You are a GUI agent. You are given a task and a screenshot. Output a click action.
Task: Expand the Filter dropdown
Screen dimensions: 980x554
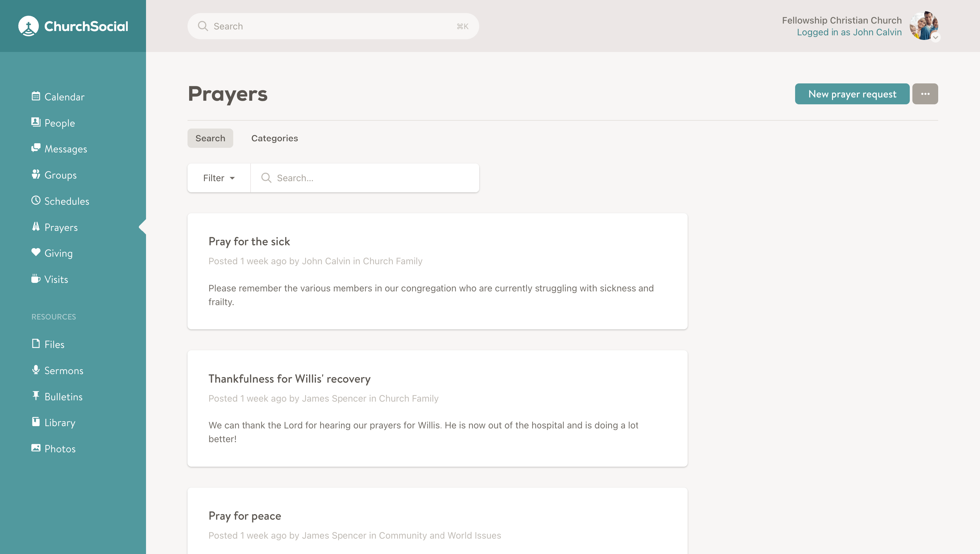[x=219, y=178]
